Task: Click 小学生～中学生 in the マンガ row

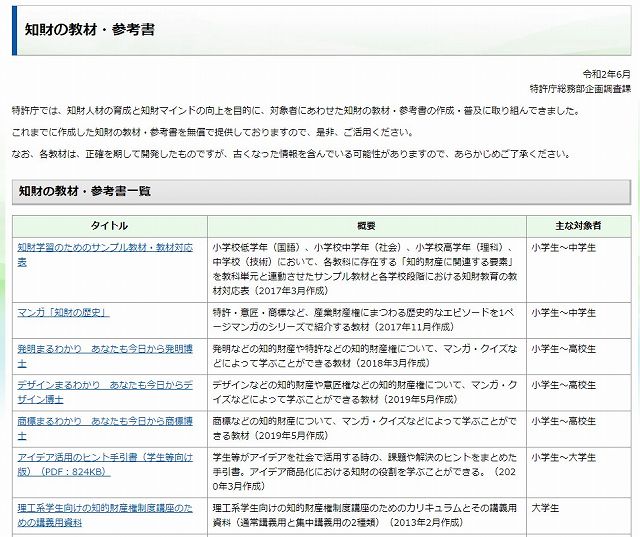Action: coord(564,313)
